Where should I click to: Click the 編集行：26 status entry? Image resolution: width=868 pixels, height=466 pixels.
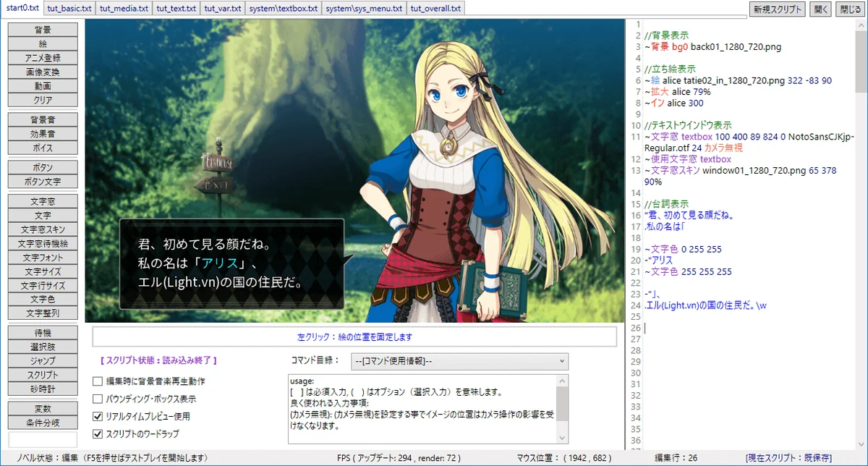(x=676, y=458)
